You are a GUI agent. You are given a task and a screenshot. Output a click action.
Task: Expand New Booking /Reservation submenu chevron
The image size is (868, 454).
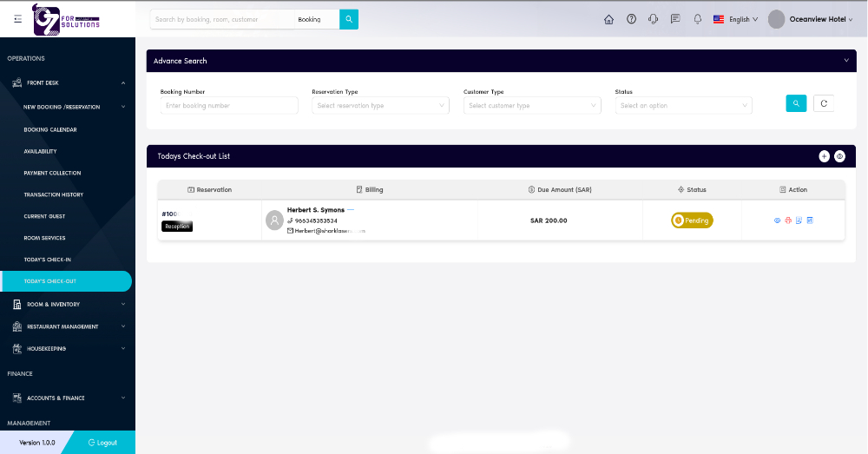pos(123,107)
